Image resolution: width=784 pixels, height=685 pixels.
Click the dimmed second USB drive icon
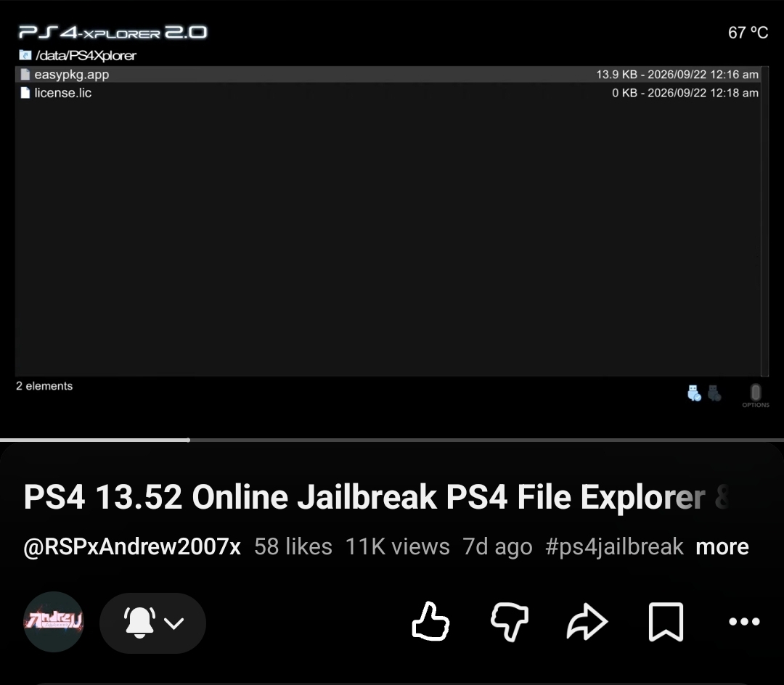click(x=714, y=393)
